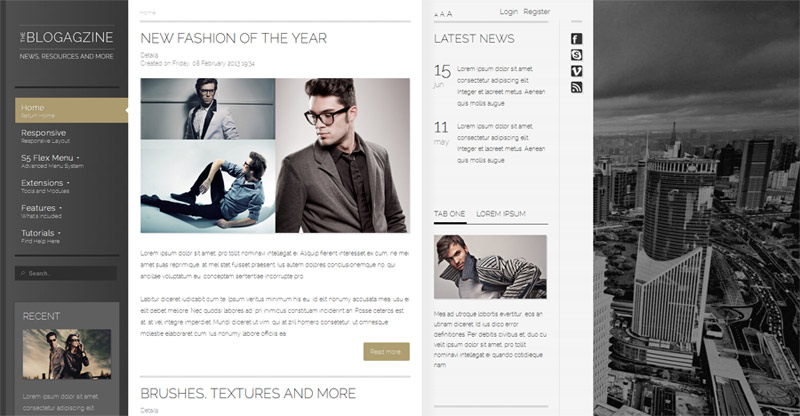Open the Facebook social icon
This screenshot has height=416, width=800.
coord(576,39)
